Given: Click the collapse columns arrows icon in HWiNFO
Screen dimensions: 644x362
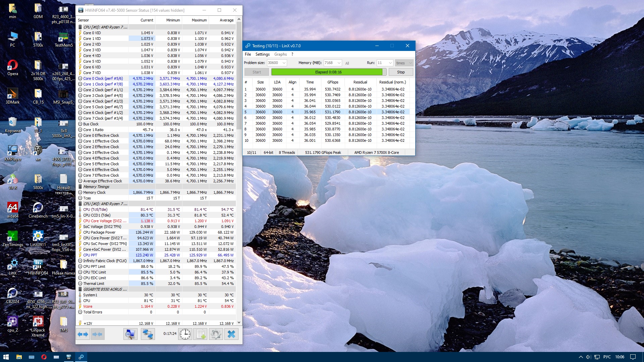Looking at the screenshot, I should click(x=97, y=334).
